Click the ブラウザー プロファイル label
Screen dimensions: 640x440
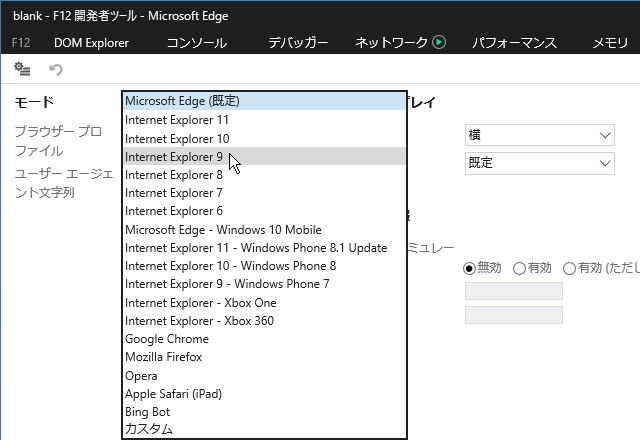click(58, 141)
